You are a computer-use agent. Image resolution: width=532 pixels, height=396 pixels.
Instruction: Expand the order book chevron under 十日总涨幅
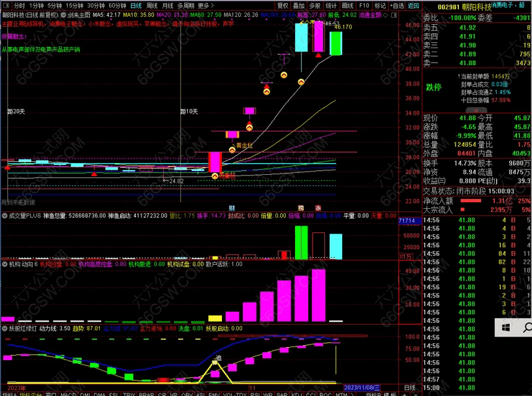click(476, 110)
